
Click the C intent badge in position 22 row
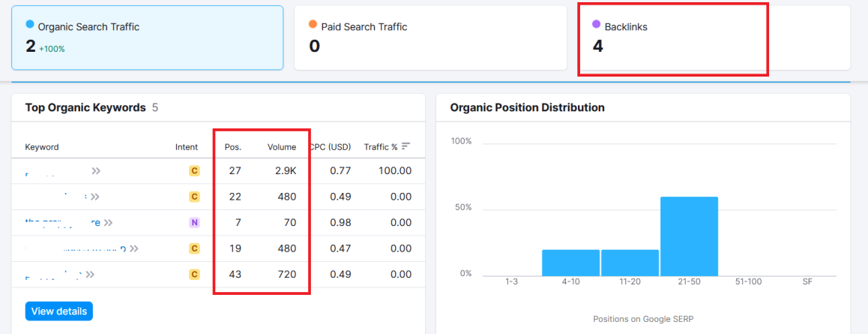point(193,197)
